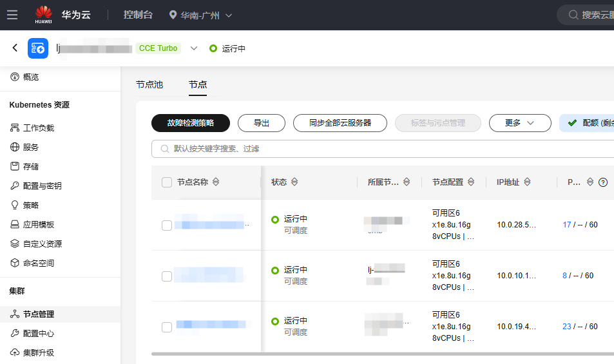Screen dimensions: 614x364
Task: Click the 策略 lightbulb icon
Action: tap(14, 205)
